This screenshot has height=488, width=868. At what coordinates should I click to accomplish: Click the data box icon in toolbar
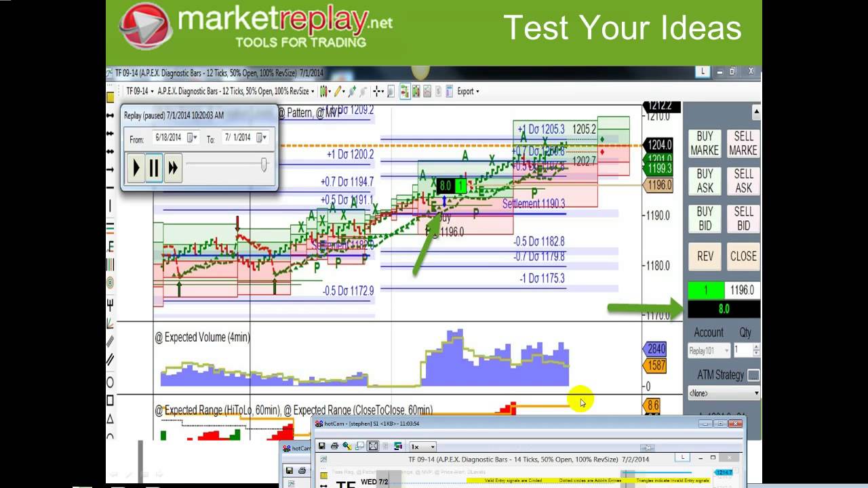click(x=391, y=91)
